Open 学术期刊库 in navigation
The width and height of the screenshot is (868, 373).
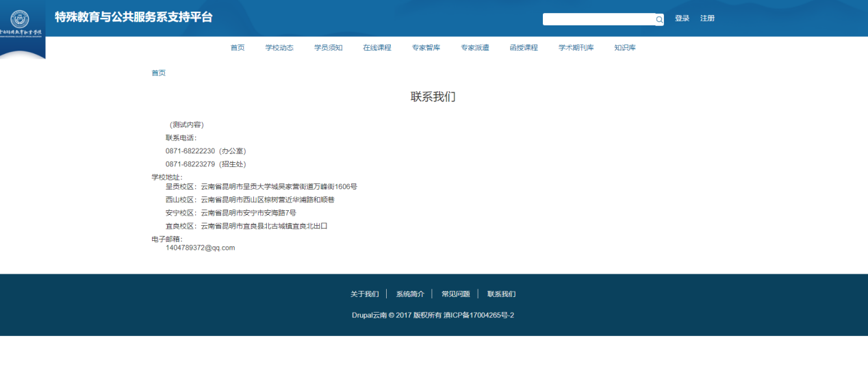click(576, 48)
